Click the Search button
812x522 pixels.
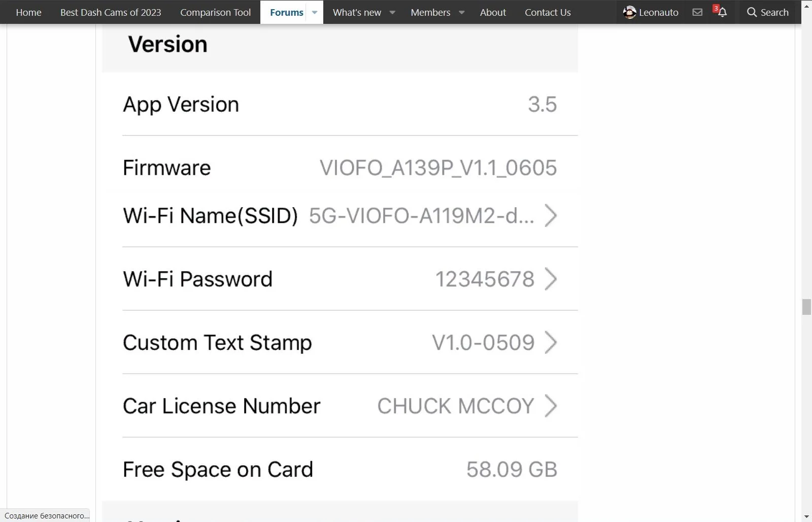(767, 12)
